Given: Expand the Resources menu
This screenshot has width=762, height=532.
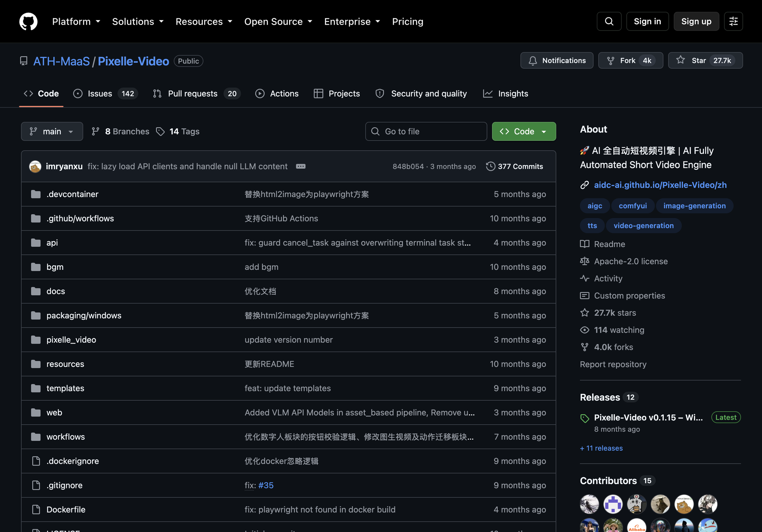Looking at the screenshot, I should [x=204, y=21].
